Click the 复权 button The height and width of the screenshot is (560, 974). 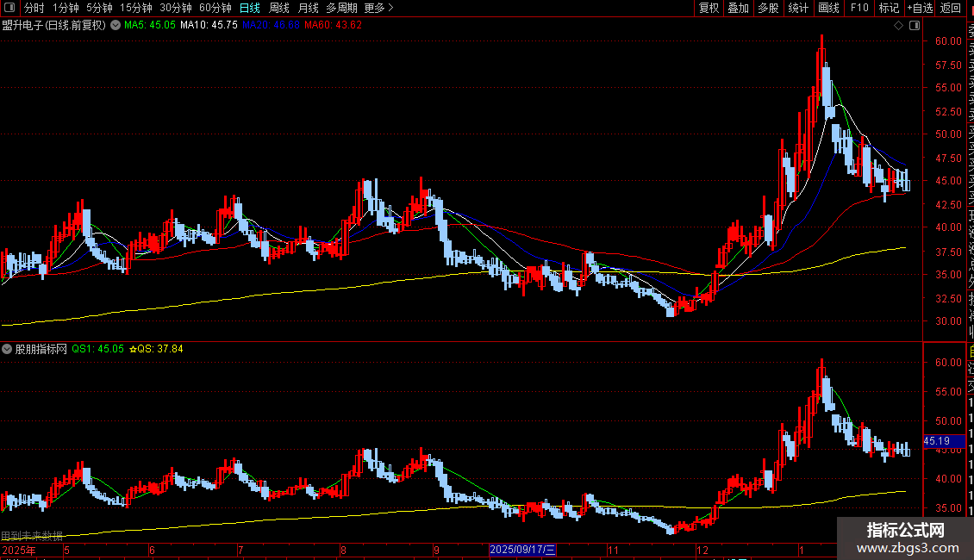click(x=709, y=8)
